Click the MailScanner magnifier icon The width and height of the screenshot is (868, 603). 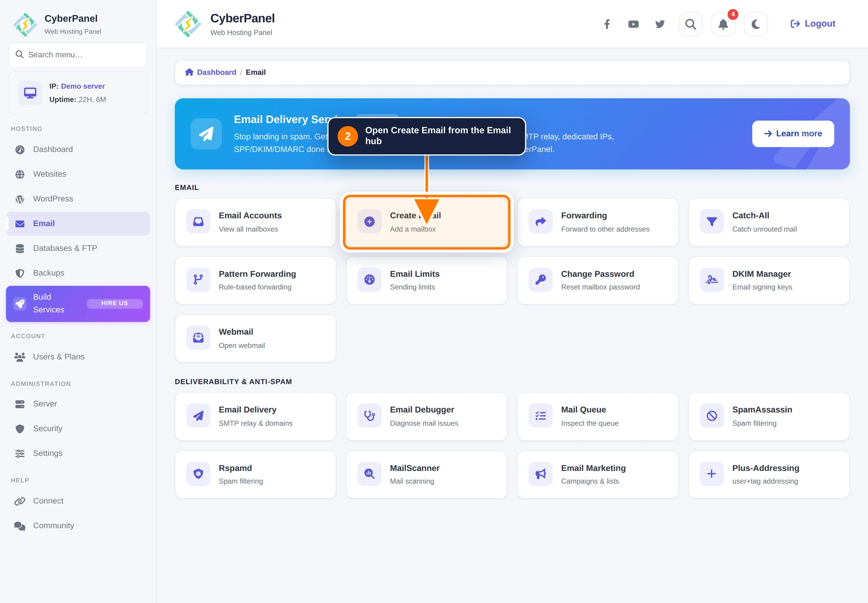[369, 474]
